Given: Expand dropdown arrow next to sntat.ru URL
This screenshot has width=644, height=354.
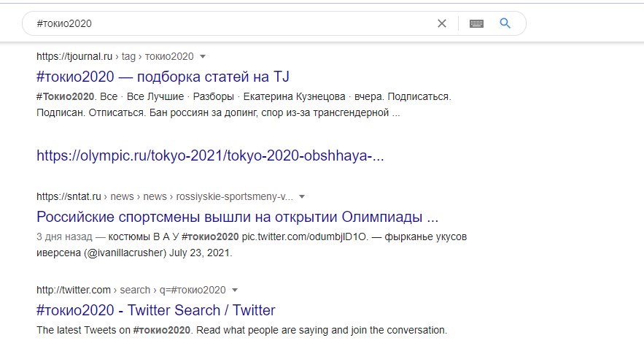Looking at the screenshot, I should tap(302, 196).
